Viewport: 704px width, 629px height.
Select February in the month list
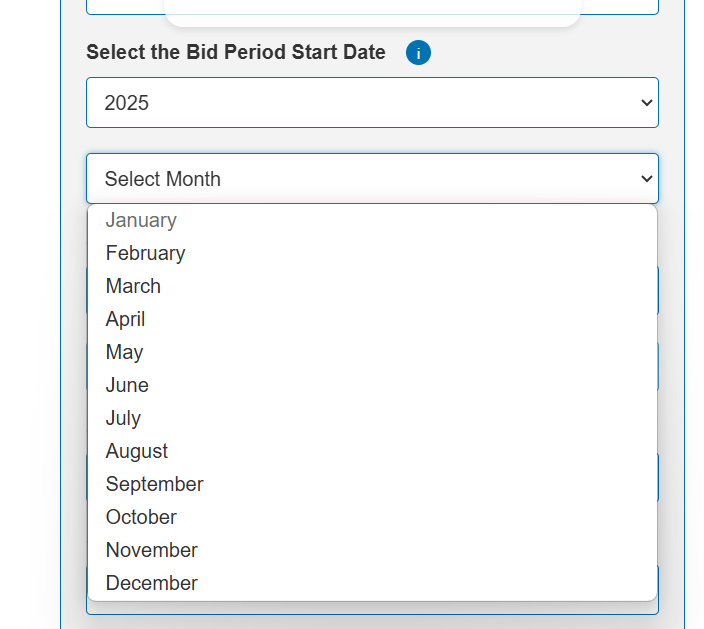point(145,253)
